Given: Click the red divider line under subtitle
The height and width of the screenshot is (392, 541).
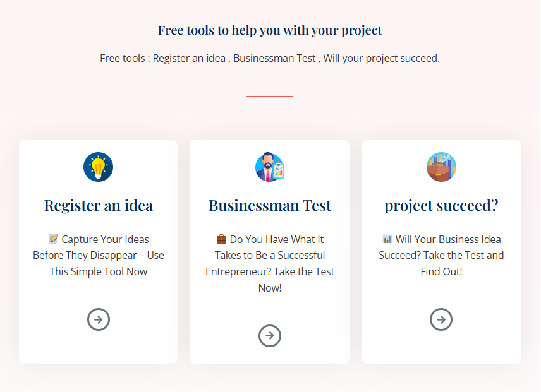Looking at the screenshot, I should point(270,96).
